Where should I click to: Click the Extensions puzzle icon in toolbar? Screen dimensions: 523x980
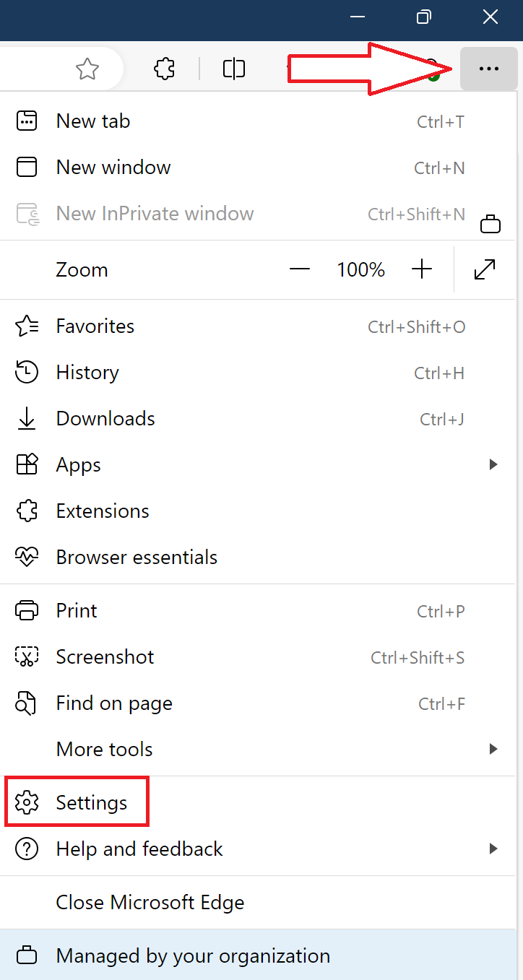165,69
